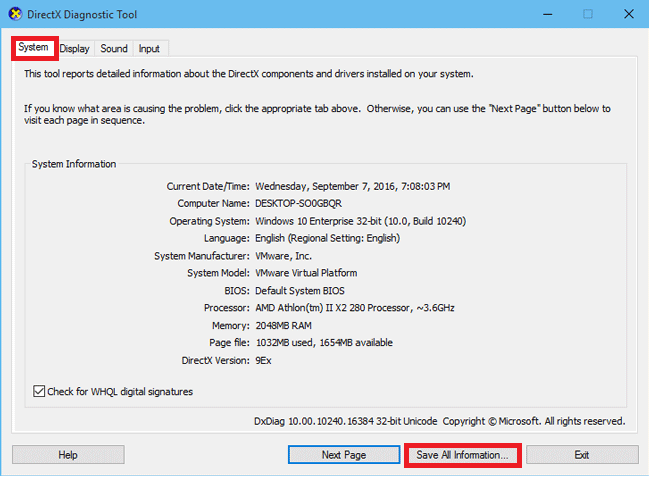649x477 pixels.
Task: Open the Sound tab
Action: [114, 49]
